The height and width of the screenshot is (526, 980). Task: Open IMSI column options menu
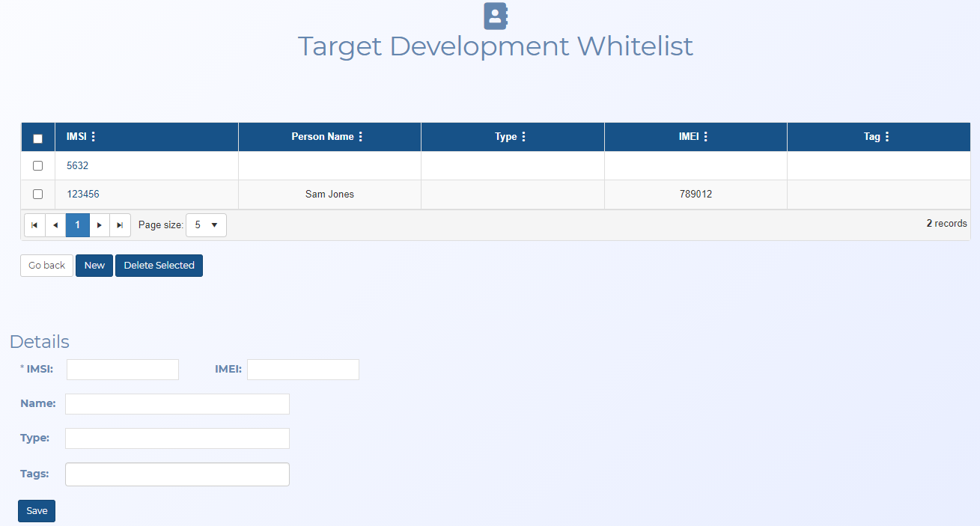(x=94, y=137)
